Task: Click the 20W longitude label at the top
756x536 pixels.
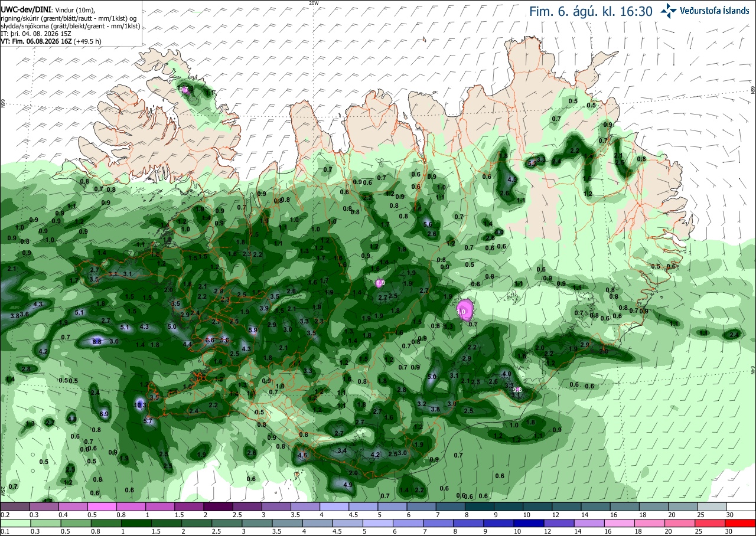Action: coord(314,3)
